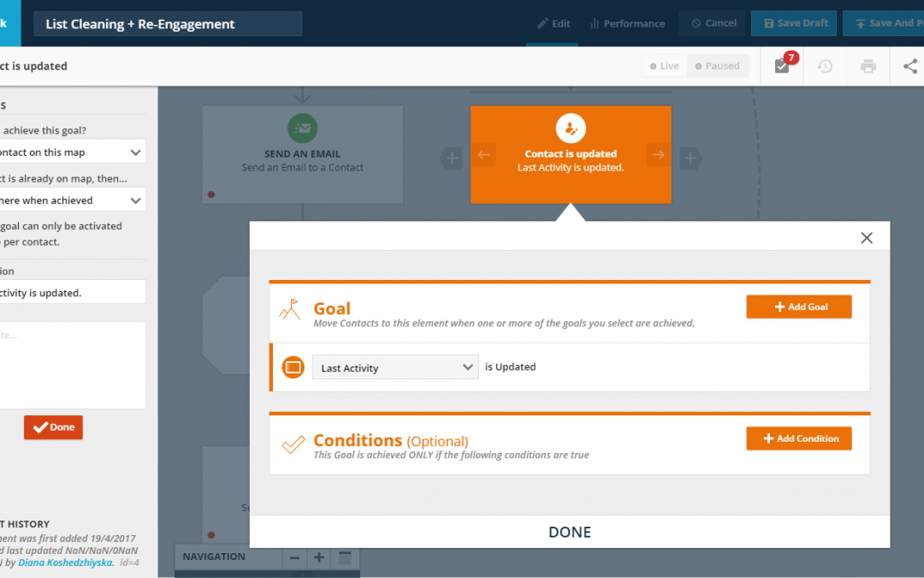Switch to the Performance tab
The width and height of the screenshot is (924, 578).
[x=627, y=23]
